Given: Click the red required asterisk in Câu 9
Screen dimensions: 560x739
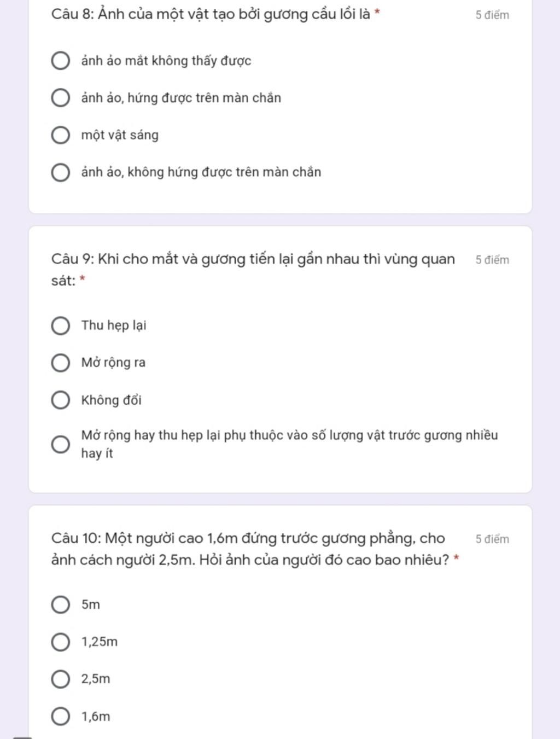Looking at the screenshot, I should 83,279.
